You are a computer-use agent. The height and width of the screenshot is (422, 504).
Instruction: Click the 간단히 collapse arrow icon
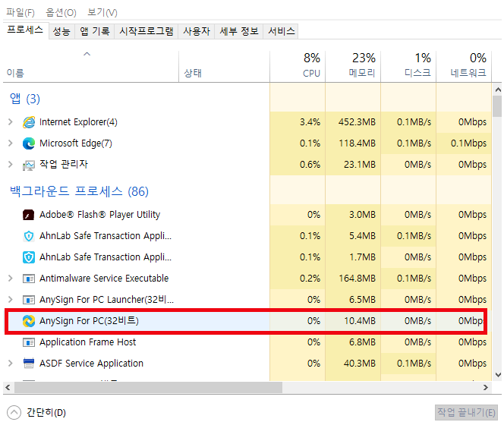click(x=14, y=412)
